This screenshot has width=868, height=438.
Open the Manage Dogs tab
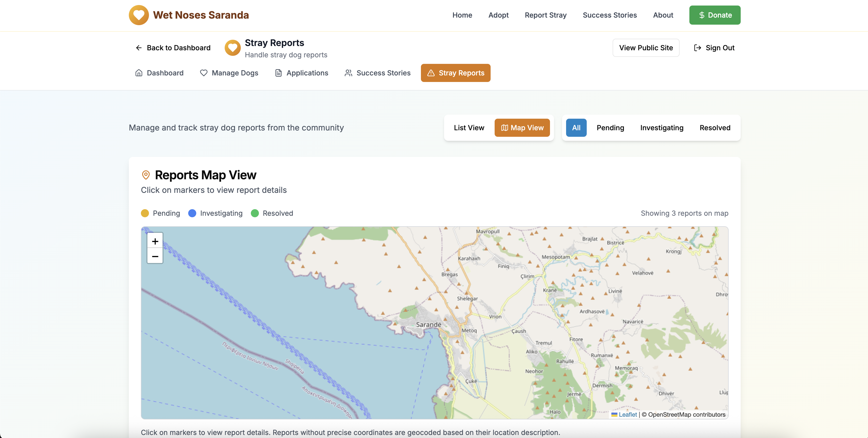[x=229, y=73]
